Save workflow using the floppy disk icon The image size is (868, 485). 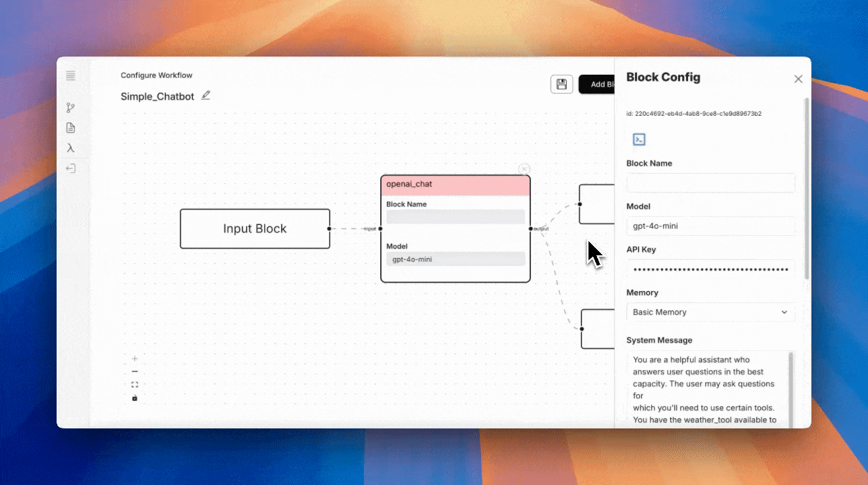[x=561, y=84]
